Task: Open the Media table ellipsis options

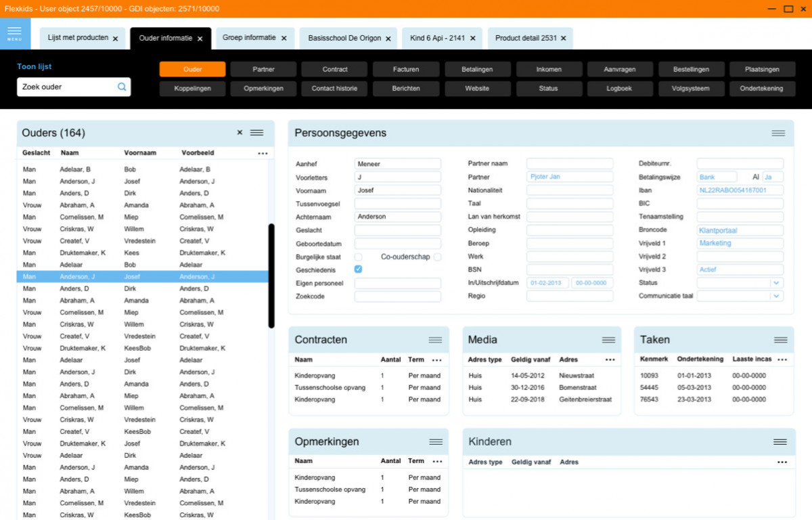Action: 610,360
